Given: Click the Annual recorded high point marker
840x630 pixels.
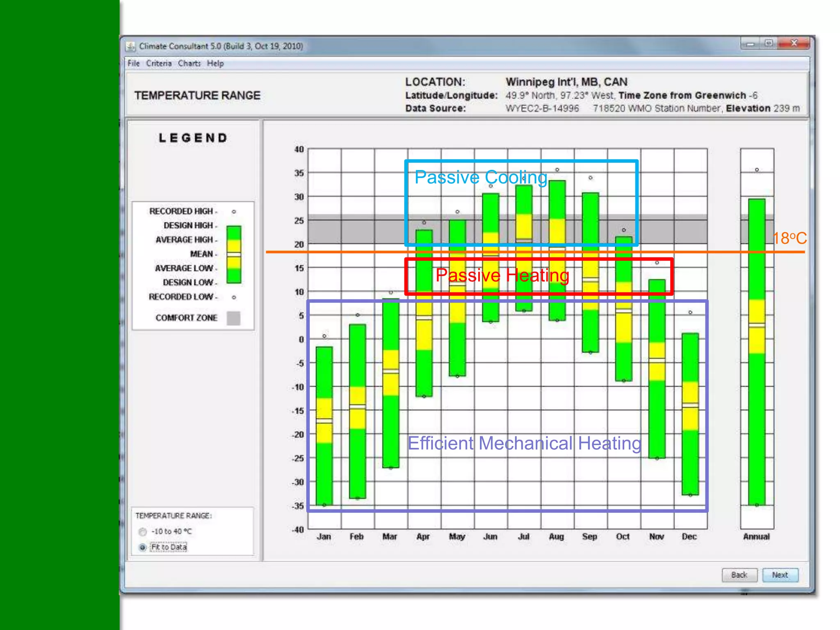Looking at the screenshot, I should 757,169.
